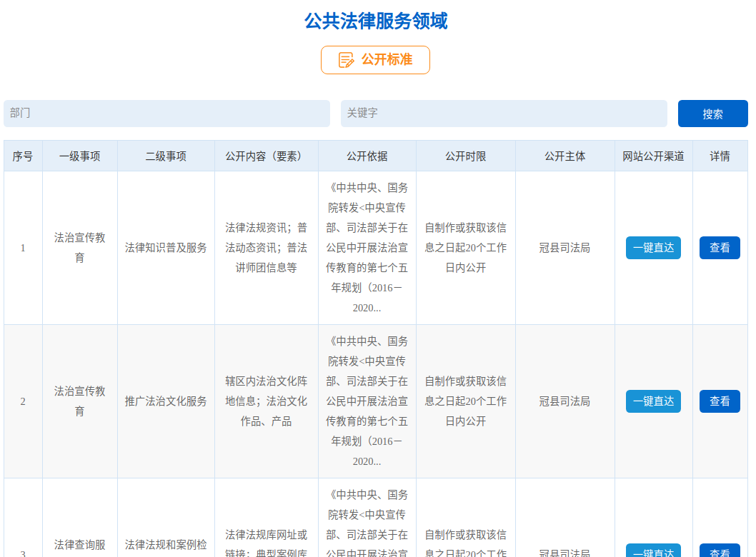Image resolution: width=756 pixels, height=557 pixels.
Task: Select 冠县司法局 in row 2
Action: 565,401
